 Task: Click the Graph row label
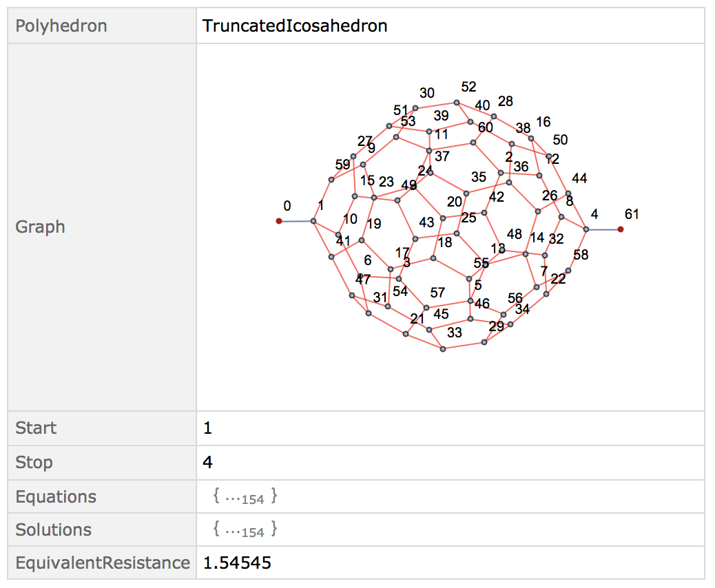tap(40, 227)
